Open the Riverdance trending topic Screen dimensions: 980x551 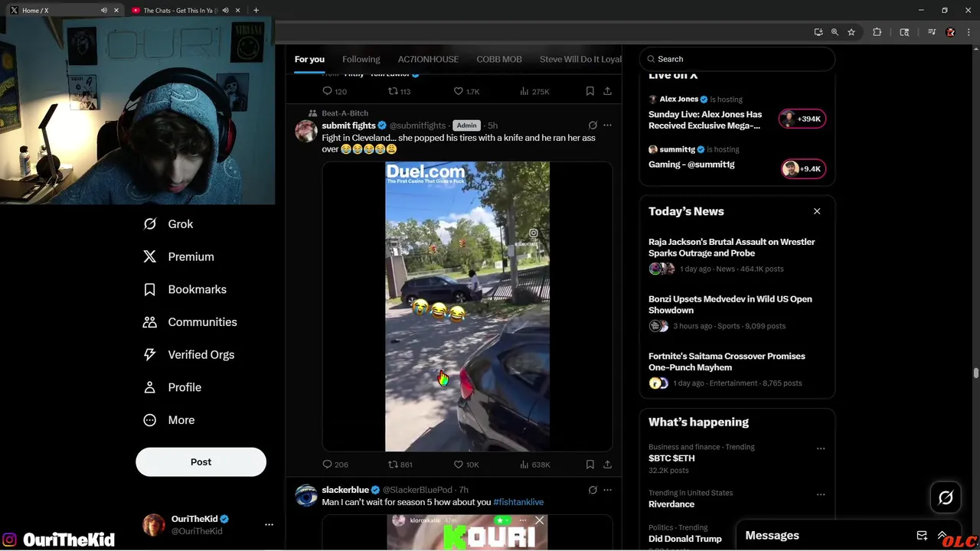pos(671,504)
